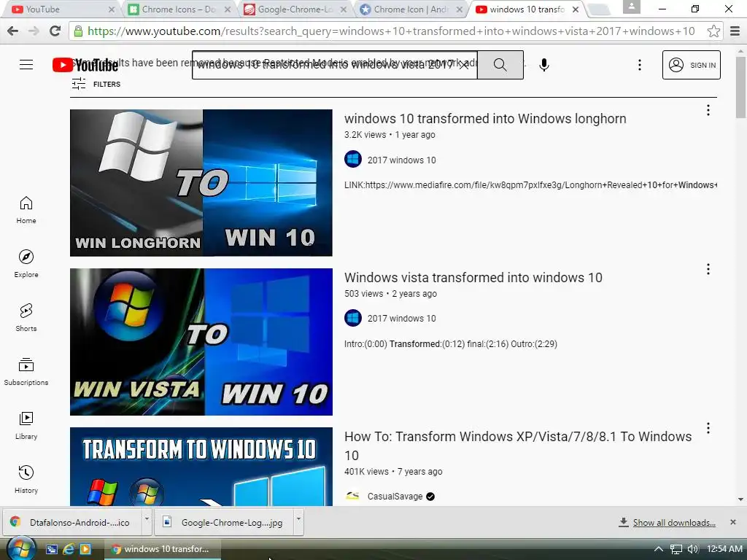The width and height of the screenshot is (747, 560).
Task: Bookmark this page with star icon
Action: pos(713,31)
